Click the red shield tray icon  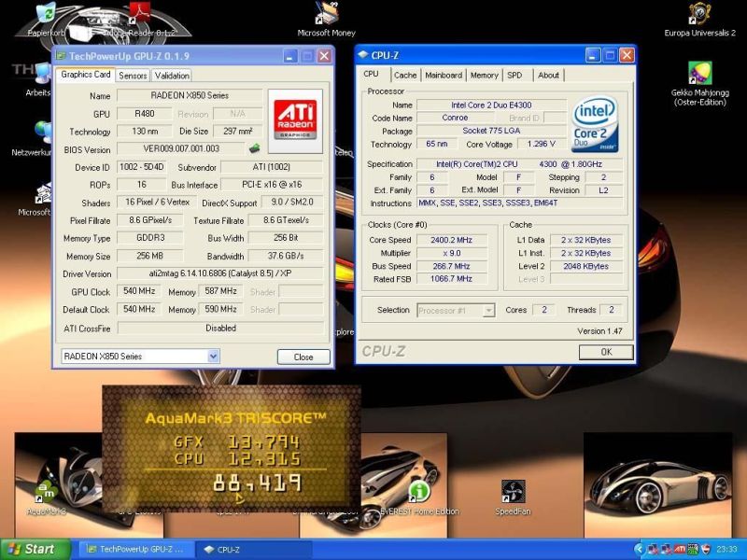tap(707, 549)
